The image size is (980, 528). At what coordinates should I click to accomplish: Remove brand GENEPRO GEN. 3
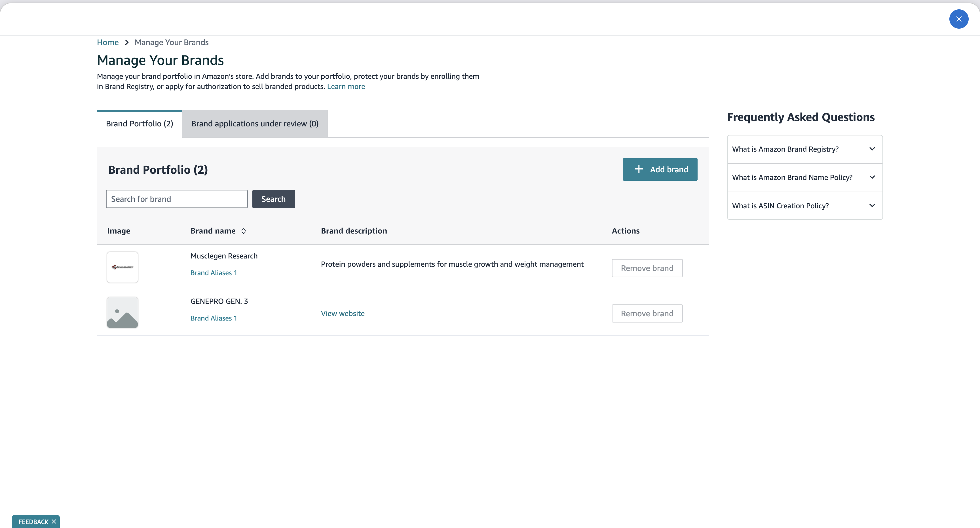647,313
